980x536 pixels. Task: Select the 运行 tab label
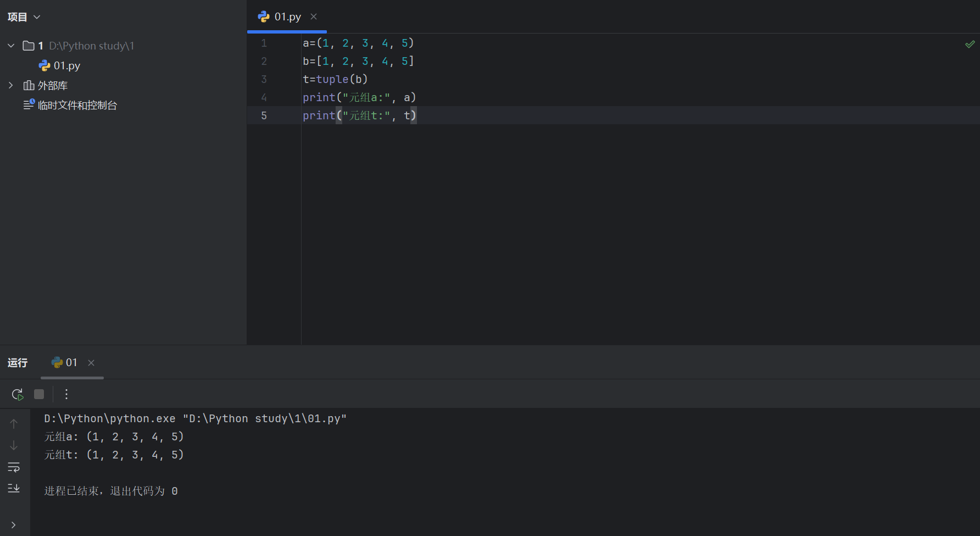point(18,362)
